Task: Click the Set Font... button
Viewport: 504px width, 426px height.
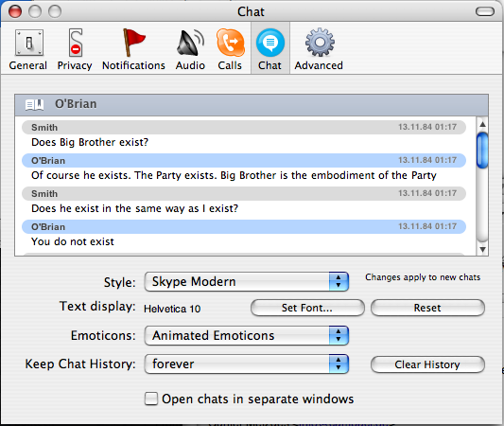Action: 307,308
